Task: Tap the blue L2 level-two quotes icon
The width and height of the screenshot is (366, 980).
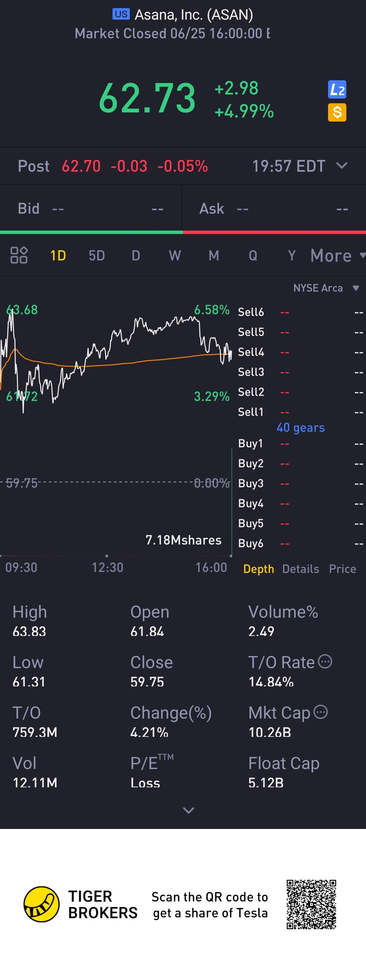Action: pyautogui.click(x=337, y=90)
